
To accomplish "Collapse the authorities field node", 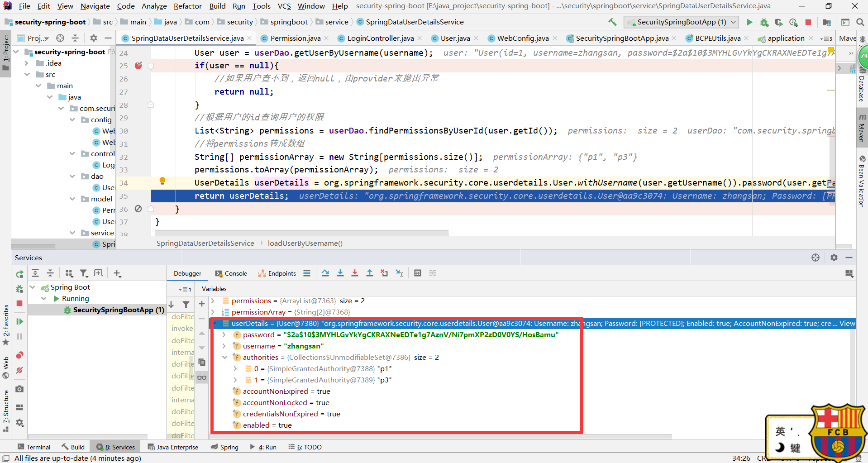I will 224,357.
